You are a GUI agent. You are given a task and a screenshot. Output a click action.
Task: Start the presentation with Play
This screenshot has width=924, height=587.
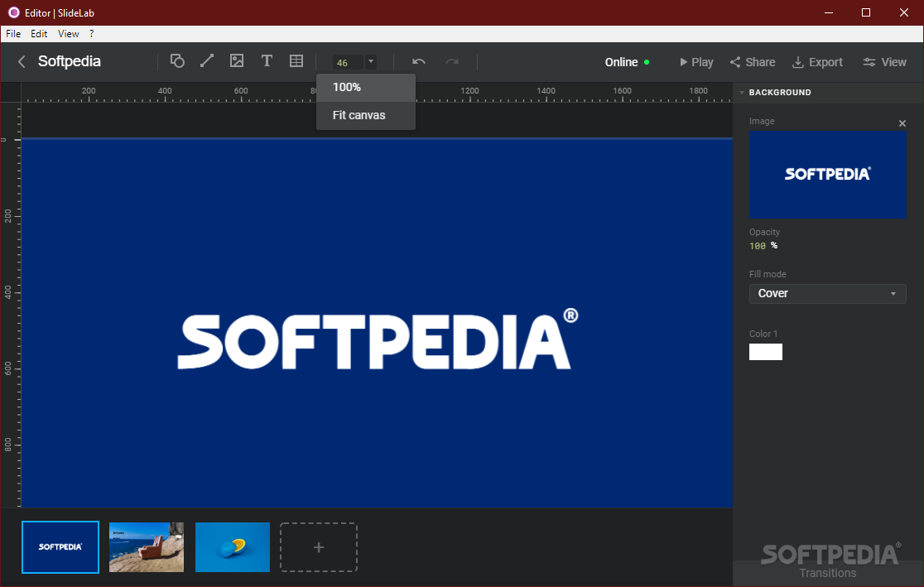696,62
